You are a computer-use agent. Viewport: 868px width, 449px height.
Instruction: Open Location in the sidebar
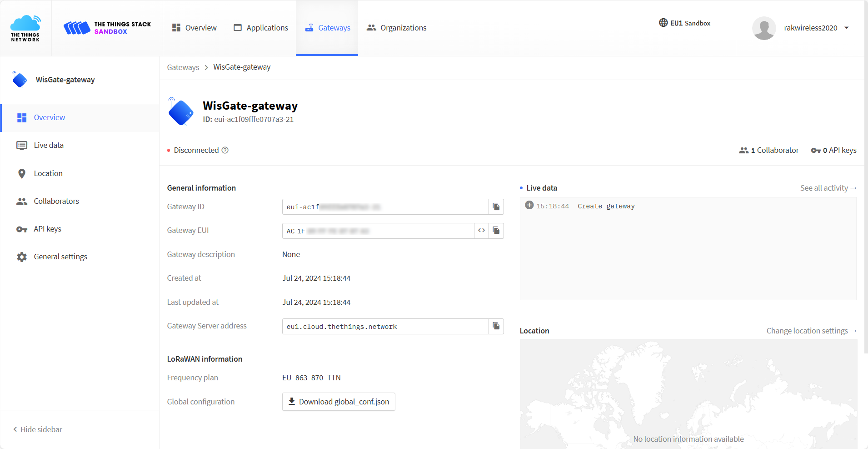pyautogui.click(x=80, y=173)
